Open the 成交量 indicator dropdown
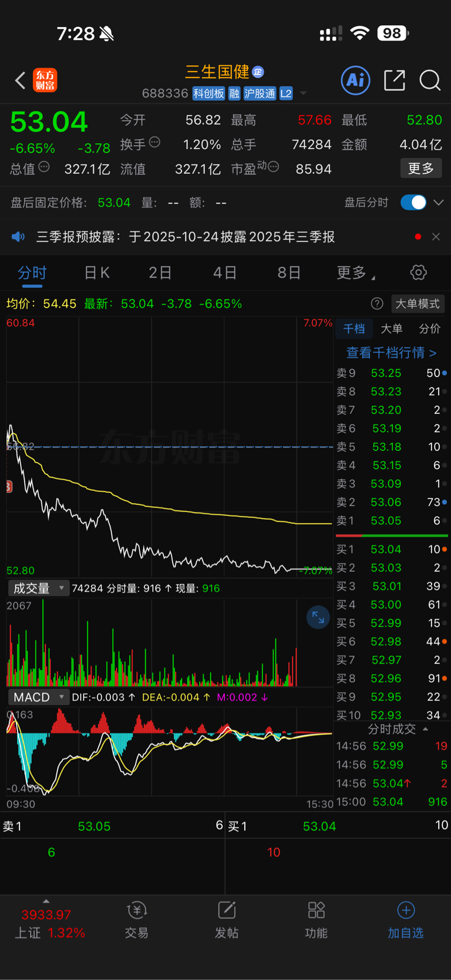Viewport: 451px width, 980px height. tap(38, 588)
